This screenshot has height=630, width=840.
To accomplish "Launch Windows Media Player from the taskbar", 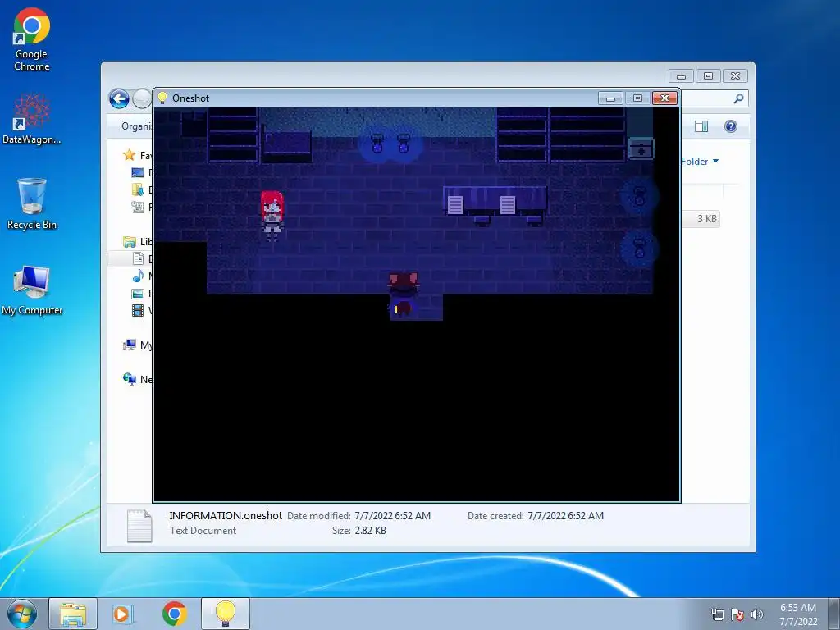I will point(122,614).
